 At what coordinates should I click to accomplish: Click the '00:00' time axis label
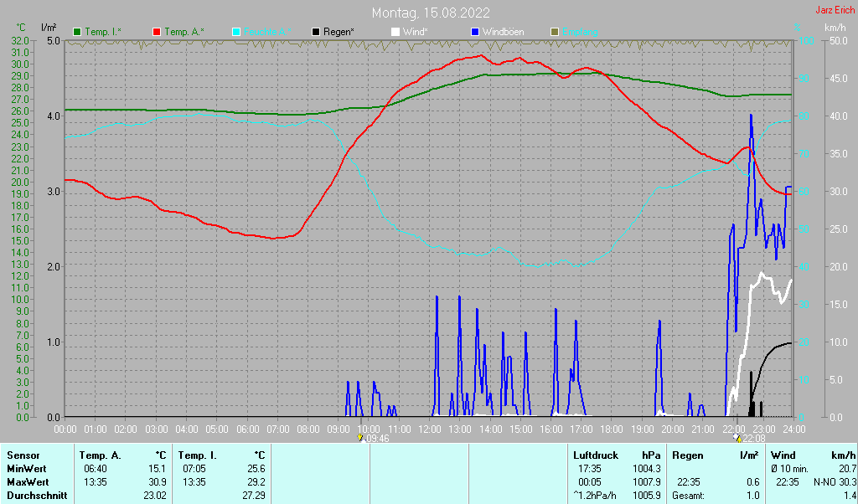tap(65, 429)
